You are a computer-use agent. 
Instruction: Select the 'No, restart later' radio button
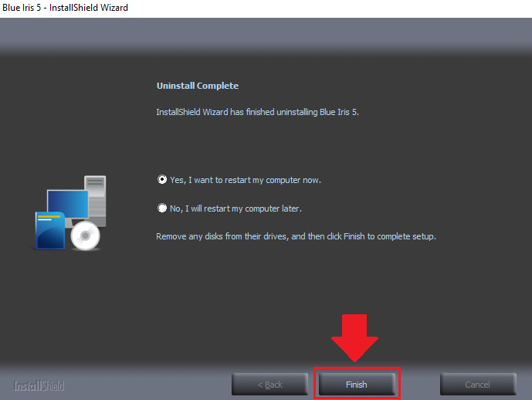tap(162, 208)
